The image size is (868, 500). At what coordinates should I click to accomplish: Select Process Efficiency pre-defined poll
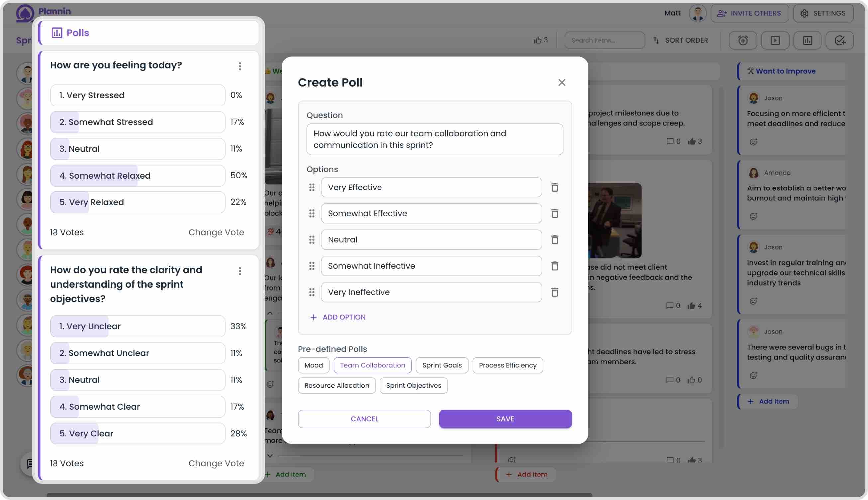507,365
